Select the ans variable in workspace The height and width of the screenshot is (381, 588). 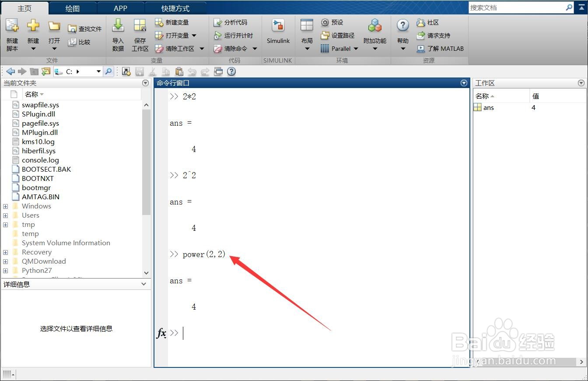click(x=489, y=108)
